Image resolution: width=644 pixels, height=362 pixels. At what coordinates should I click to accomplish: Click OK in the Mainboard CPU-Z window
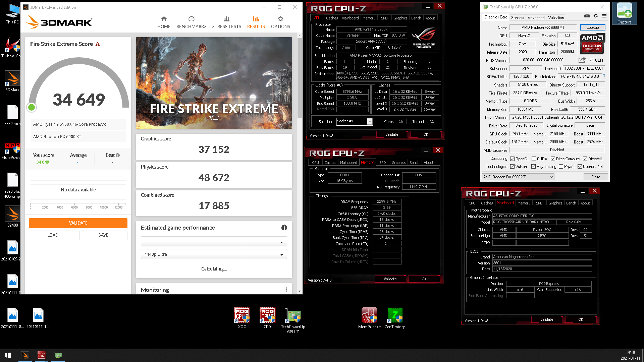tap(580, 319)
